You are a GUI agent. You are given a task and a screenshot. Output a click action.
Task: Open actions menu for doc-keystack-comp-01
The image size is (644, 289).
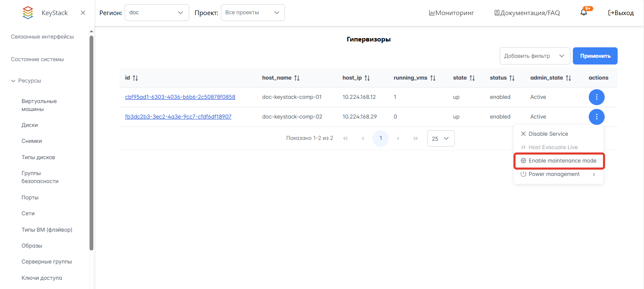coord(596,97)
